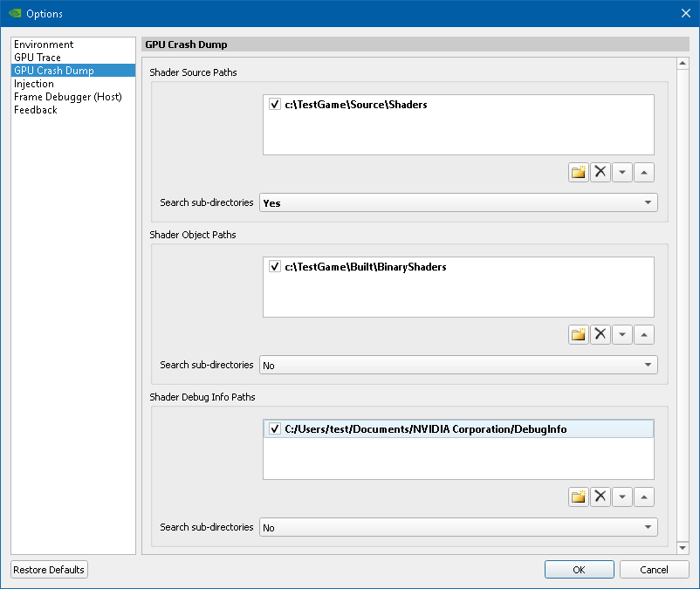Click add folder icon under Shader Source Paths

578,172
